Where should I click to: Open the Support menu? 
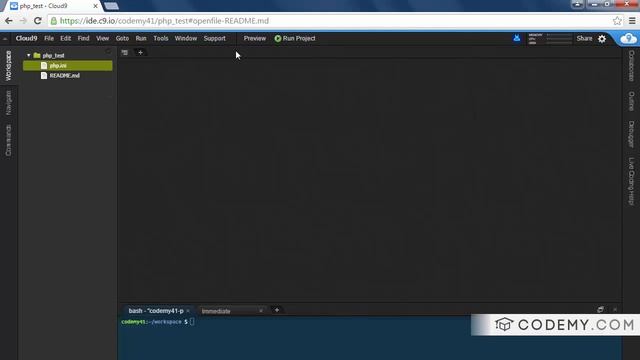215,38
